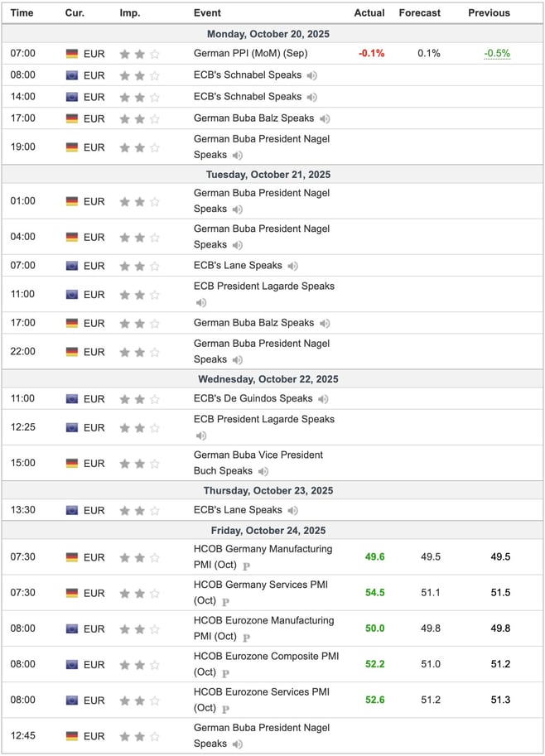Screen dimensions: 545x756
Task: Click the Time column header
Action: [22, 13]
